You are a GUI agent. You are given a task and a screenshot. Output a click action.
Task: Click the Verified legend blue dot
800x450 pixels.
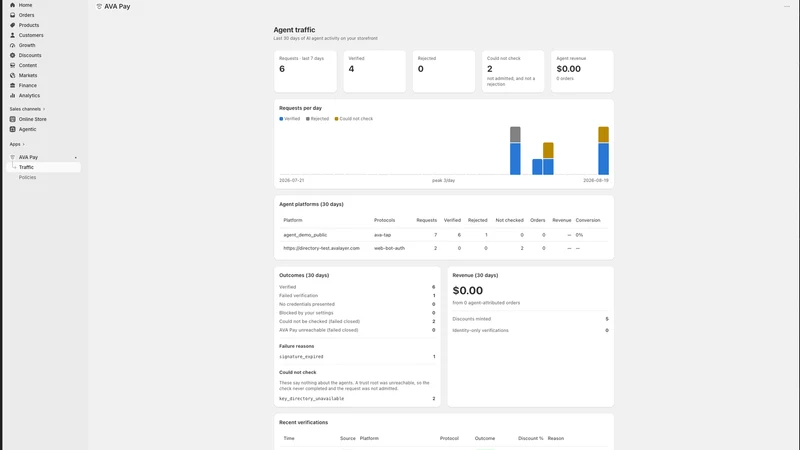click(x=281, y=119)
